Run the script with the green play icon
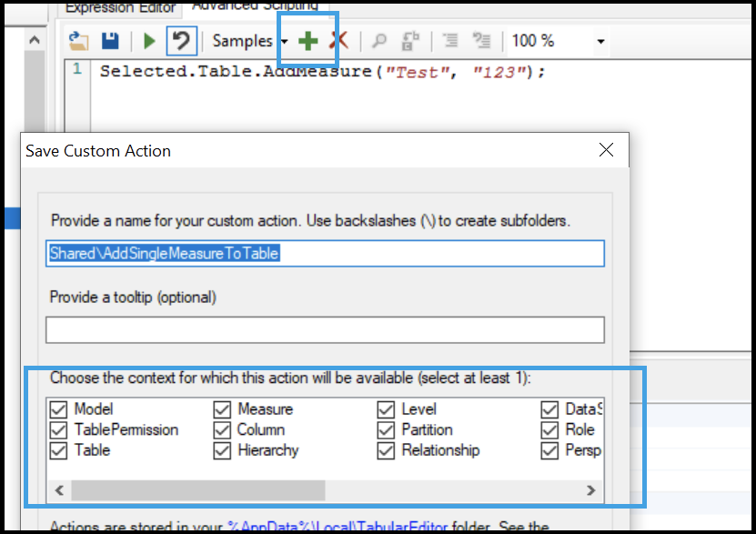Screen dimensions: 756x534 (148, 40)
